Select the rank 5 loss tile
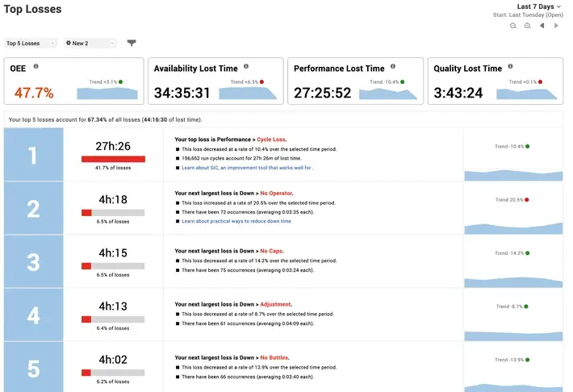The image size is (573, 392). tap(34, 367)
